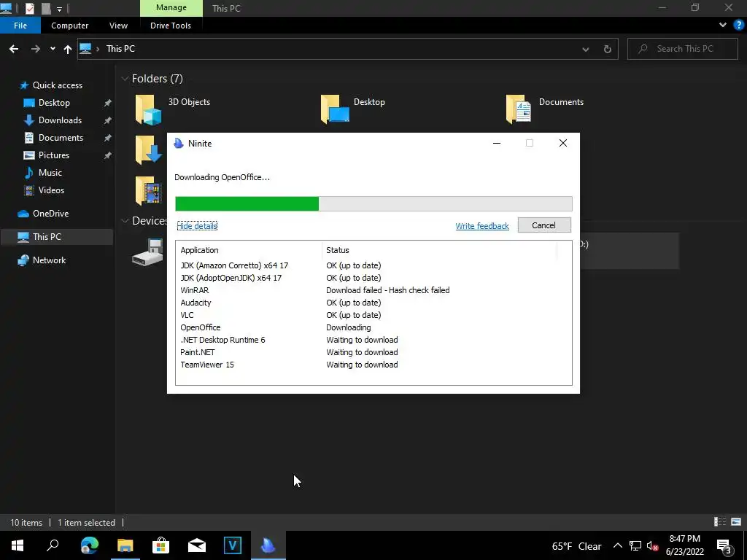Click the taskbar clock showing 8:47 PM

[x=684, y=545]
